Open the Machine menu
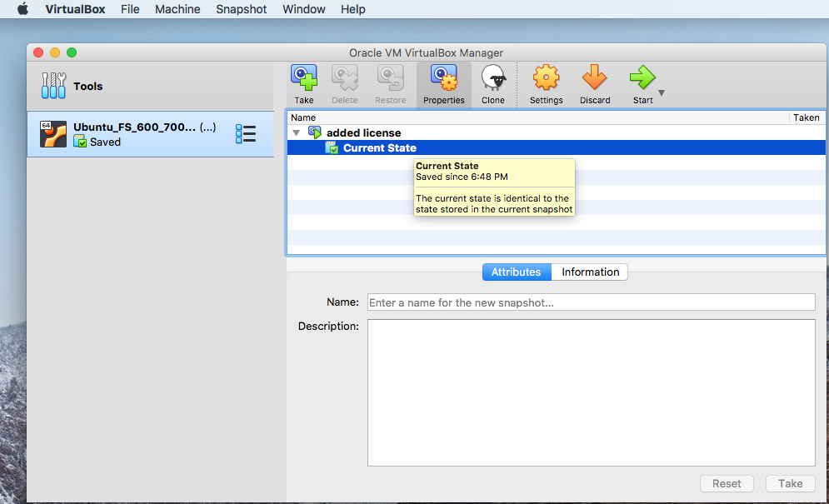Screen dimensions: 829x504 pos(177,9)
